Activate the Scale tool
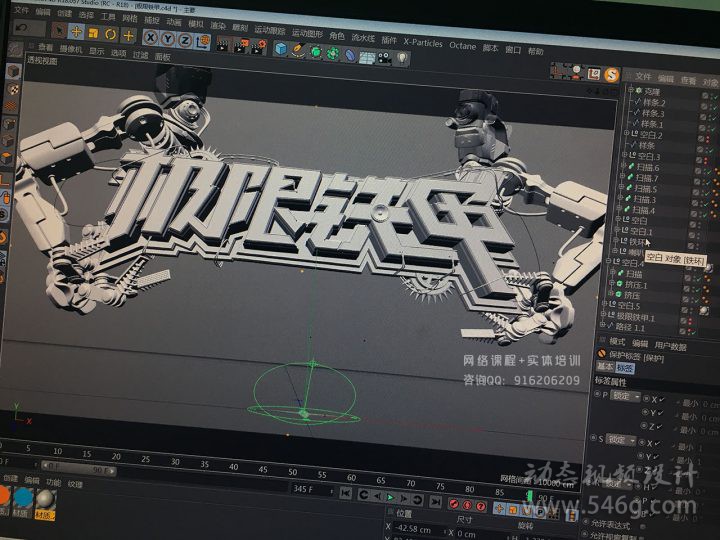This screenshot has height=540, width=720. pyautogui.click(x=93, y=33)
